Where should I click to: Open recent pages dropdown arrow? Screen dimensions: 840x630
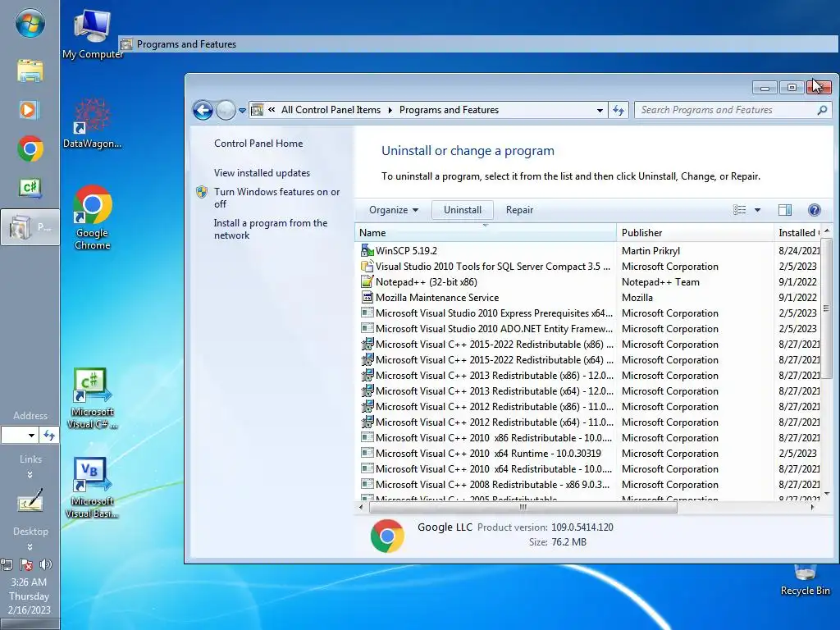242,111
